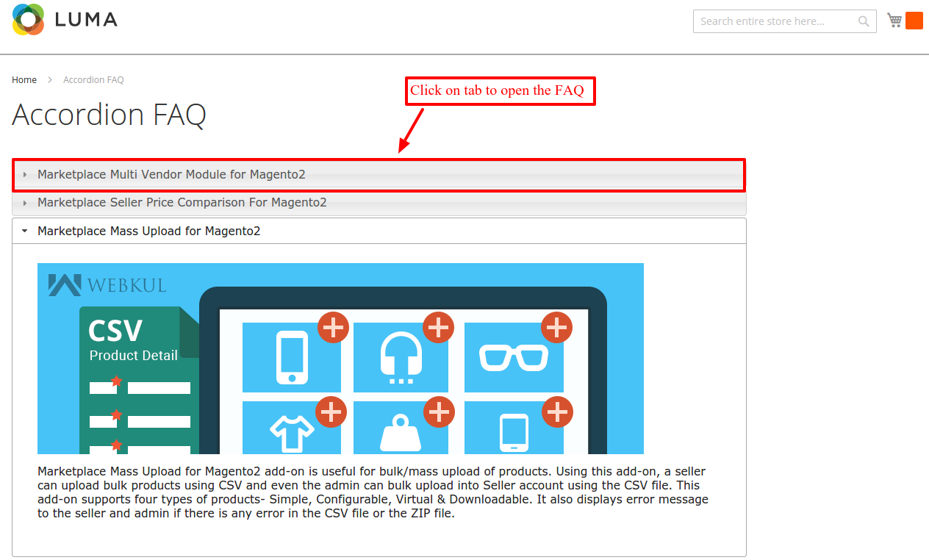This screenshot has height=560, width=929.
Task: Click the smartphone product tile icon
Action: tap(292, 358)
